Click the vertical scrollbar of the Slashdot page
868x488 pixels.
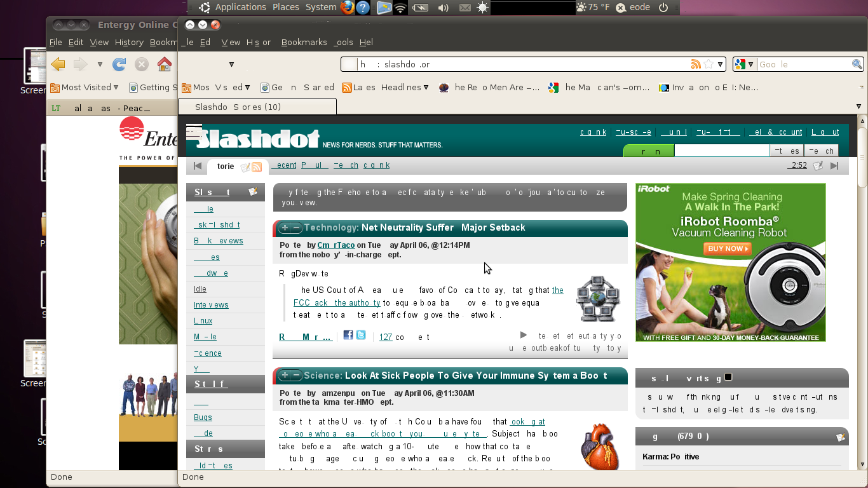pos(862,286)
